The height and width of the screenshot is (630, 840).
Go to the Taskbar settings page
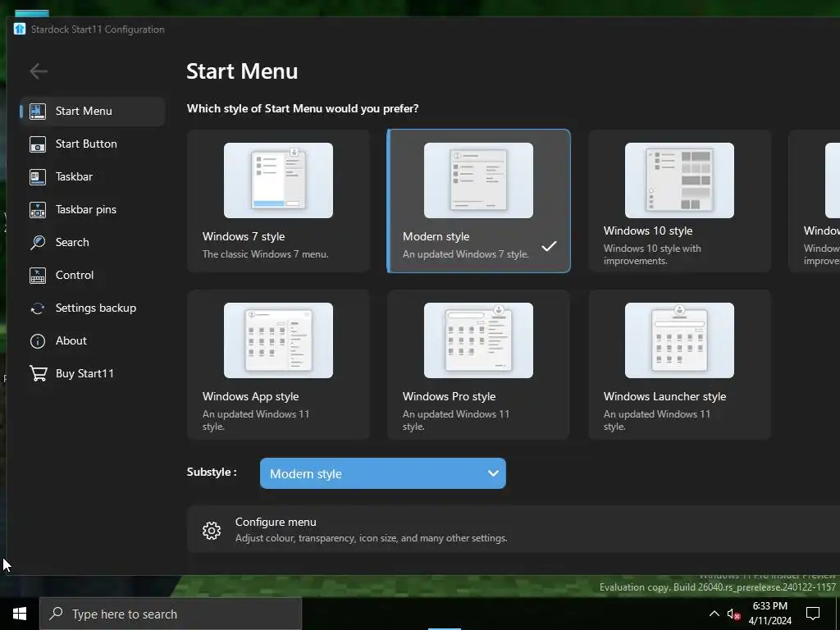point(92,177)
